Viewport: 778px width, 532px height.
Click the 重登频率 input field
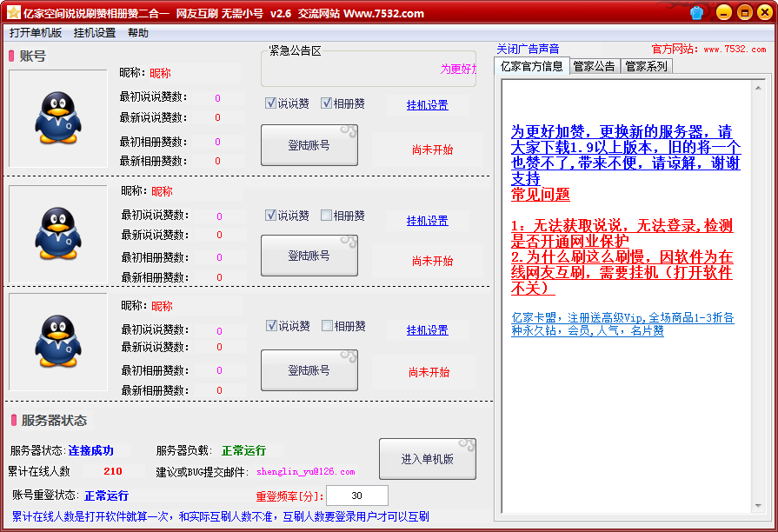click(356, 495)
